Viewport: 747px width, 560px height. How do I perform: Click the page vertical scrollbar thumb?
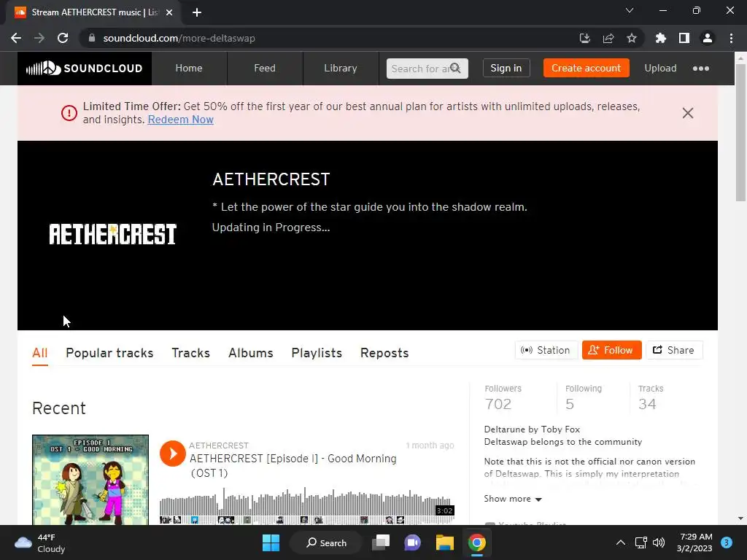coord(740,131)
